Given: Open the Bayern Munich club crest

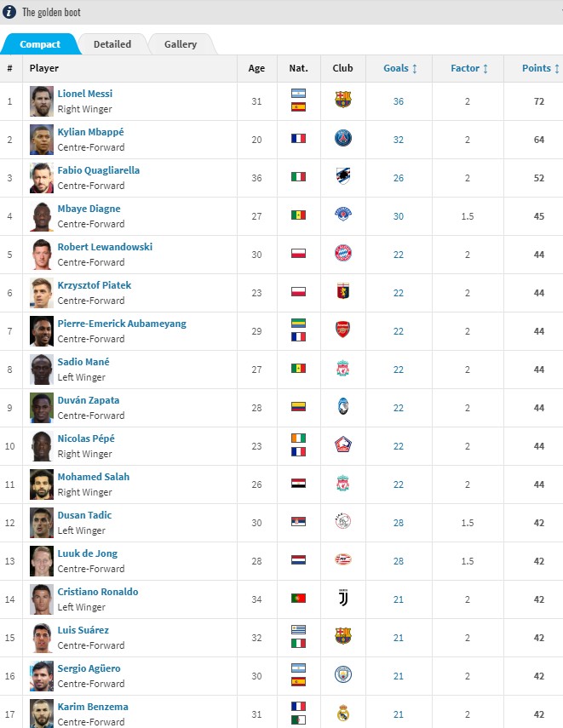Looking at the screenshot, I should tap(342, 253).
